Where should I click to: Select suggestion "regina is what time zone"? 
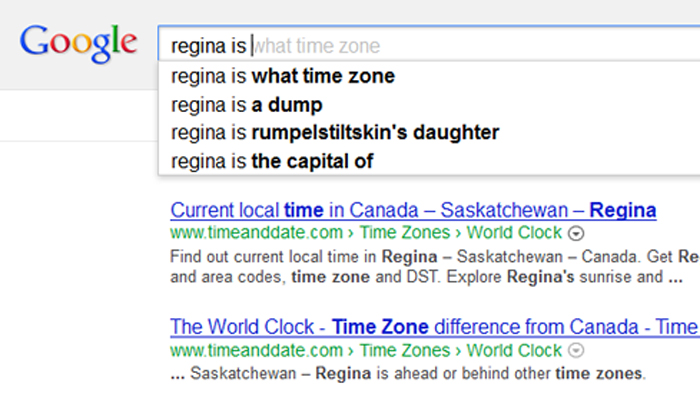[x=283, y=76]
